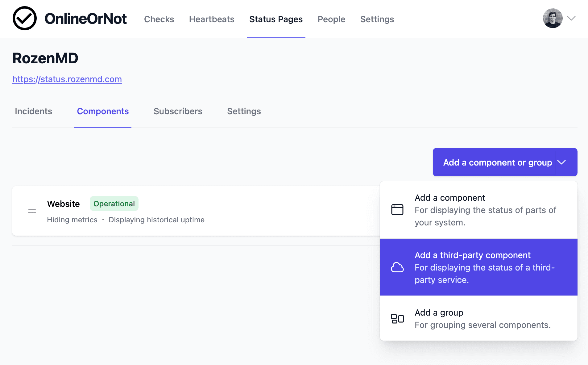Navigate to Checks in the top menu
This screenshot has width=588, height=365.
tap(159, 19)
